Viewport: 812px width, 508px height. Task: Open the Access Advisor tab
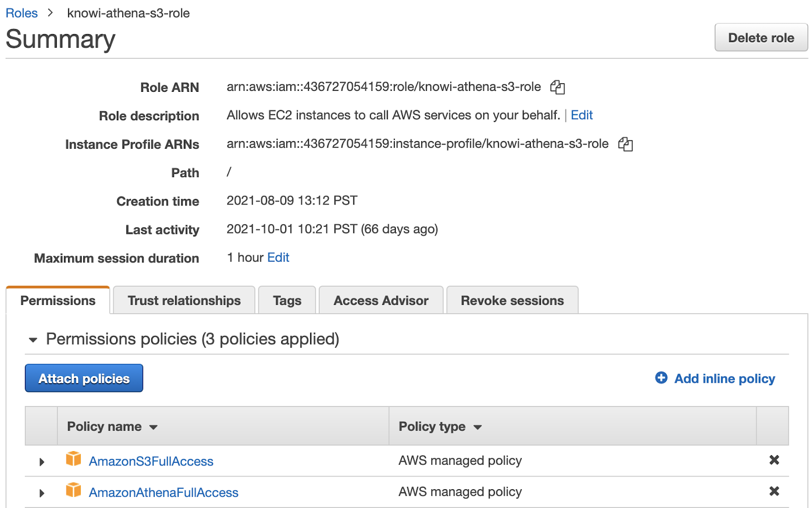381,300
